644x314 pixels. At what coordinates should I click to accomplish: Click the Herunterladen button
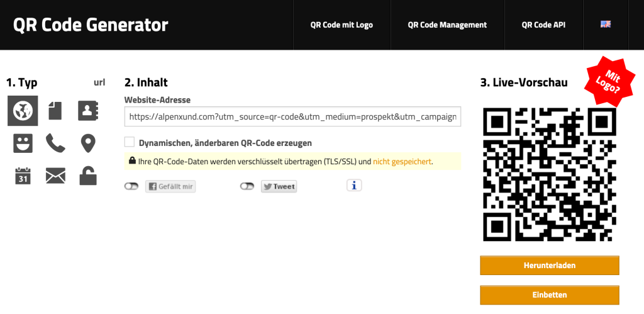click(x=549, y=266)
